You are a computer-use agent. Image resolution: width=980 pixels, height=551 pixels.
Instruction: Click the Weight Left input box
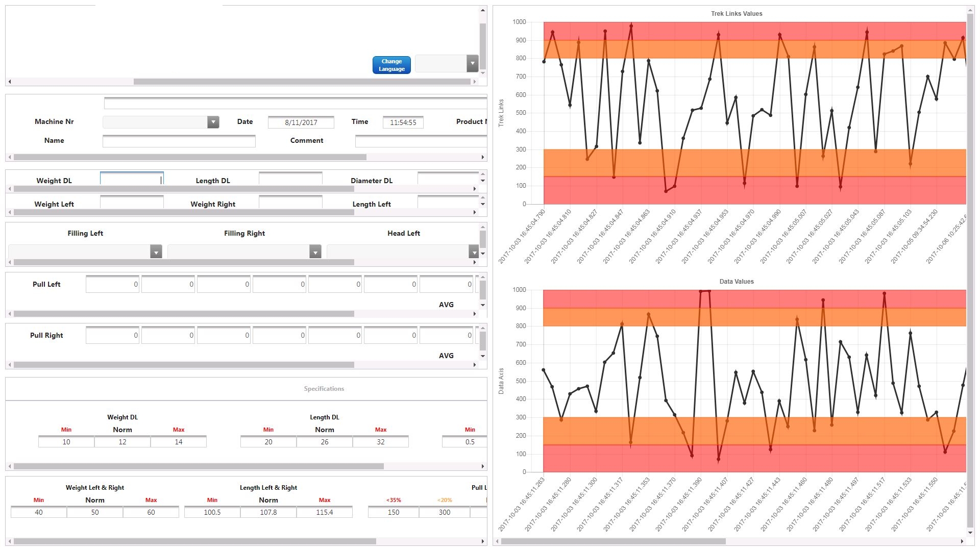[132, 202]
